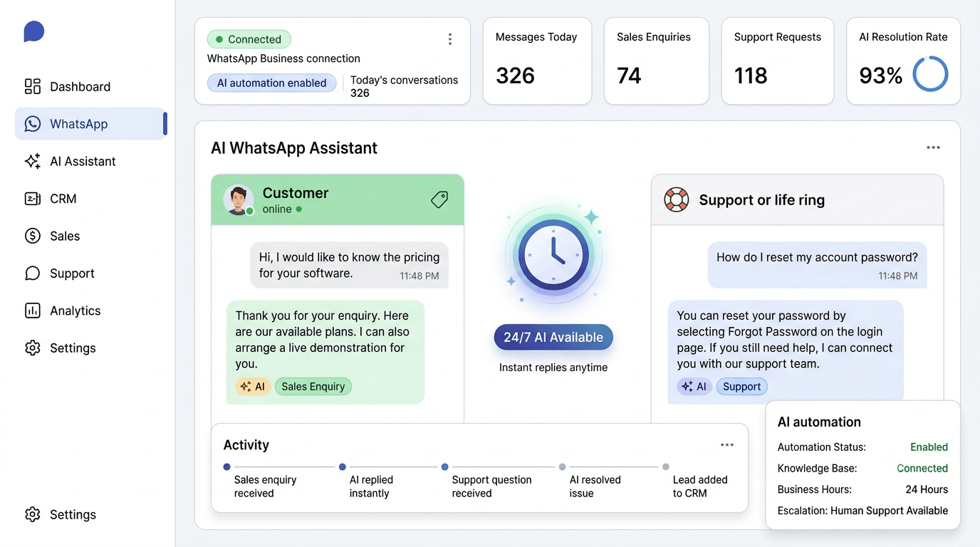Click the WhatsApp Business connection label
980x547 pixels.
click(x=283, y=58)
